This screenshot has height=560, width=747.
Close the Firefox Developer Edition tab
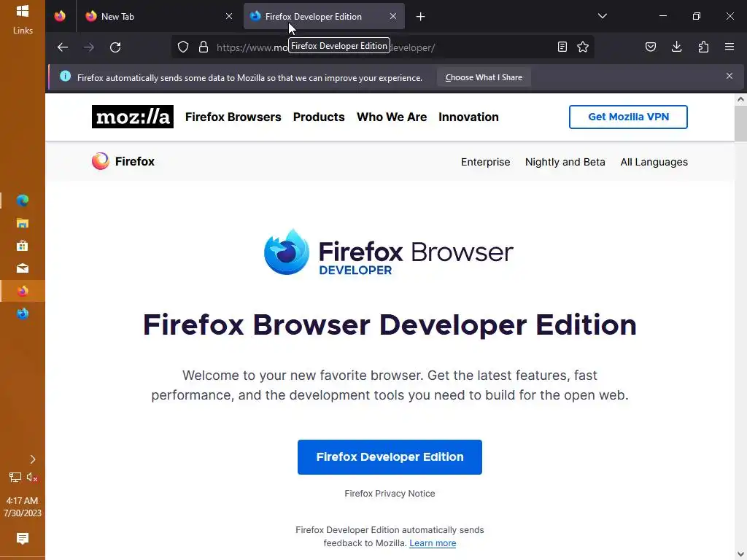(x=393, y=16)
